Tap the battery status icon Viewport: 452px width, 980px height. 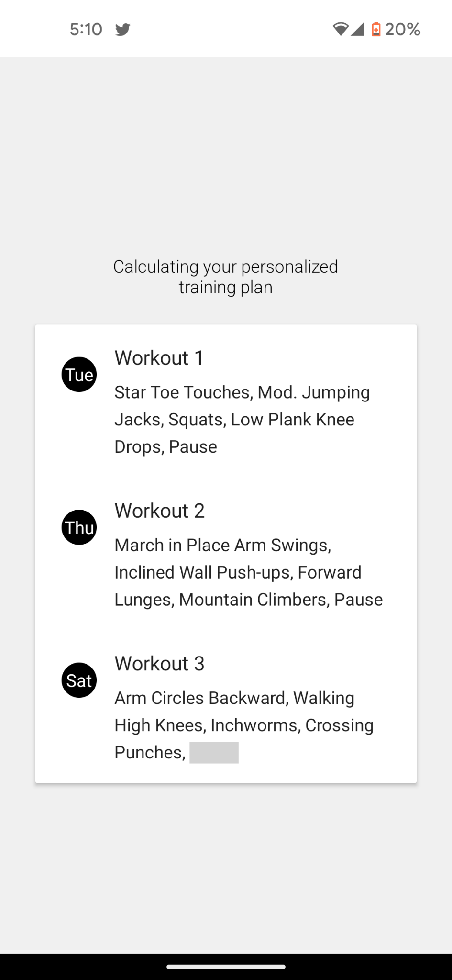click(376, 30)
